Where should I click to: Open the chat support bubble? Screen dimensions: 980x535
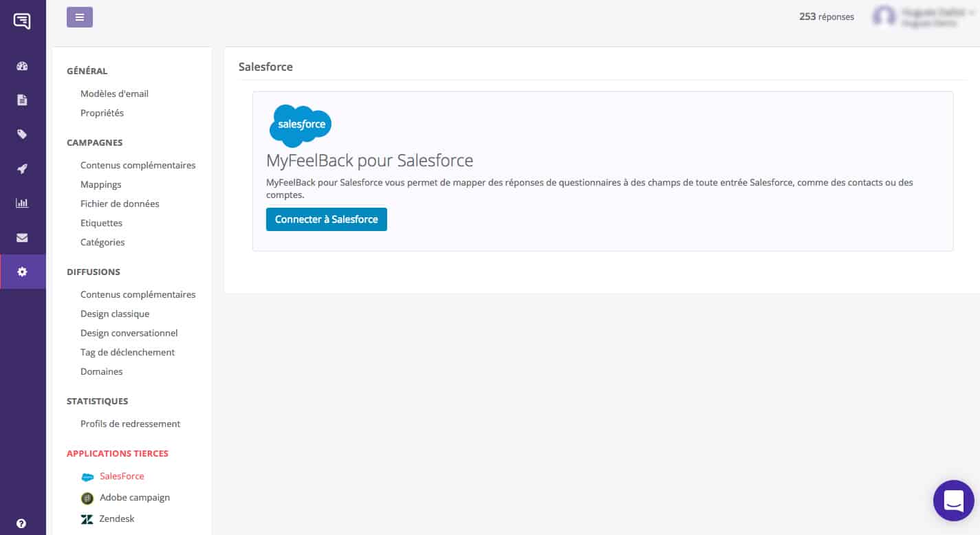[x=954, y=501]
